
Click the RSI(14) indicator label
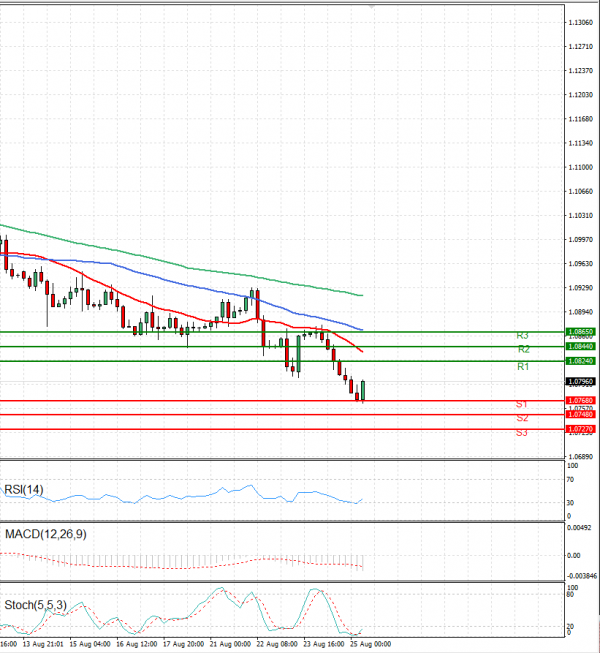24,489
